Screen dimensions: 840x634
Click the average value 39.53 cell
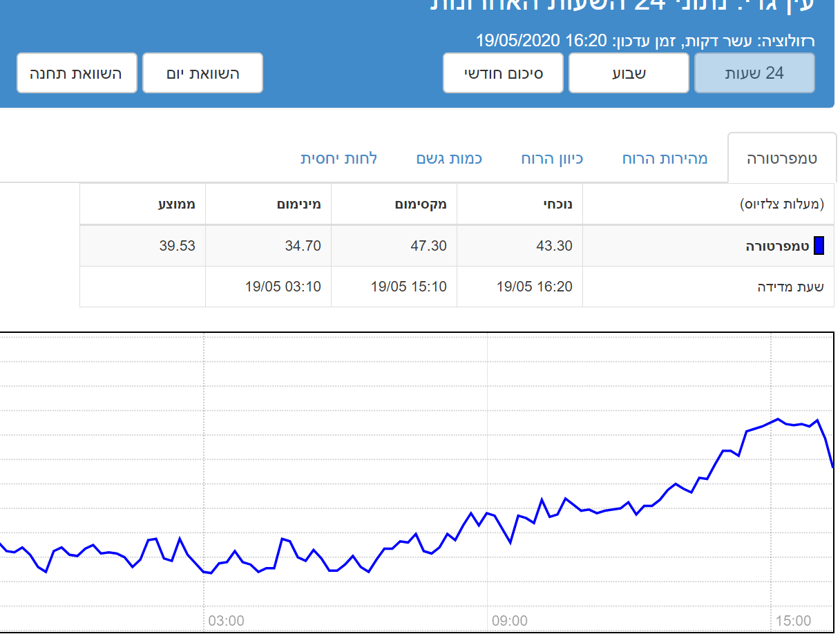[x=177, y=246]
